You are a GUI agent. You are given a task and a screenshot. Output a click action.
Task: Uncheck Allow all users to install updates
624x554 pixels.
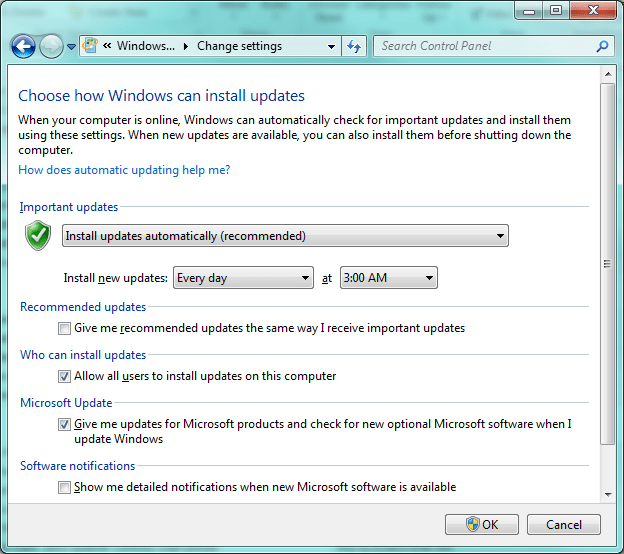pyautogui.click(x=64, y=376)
